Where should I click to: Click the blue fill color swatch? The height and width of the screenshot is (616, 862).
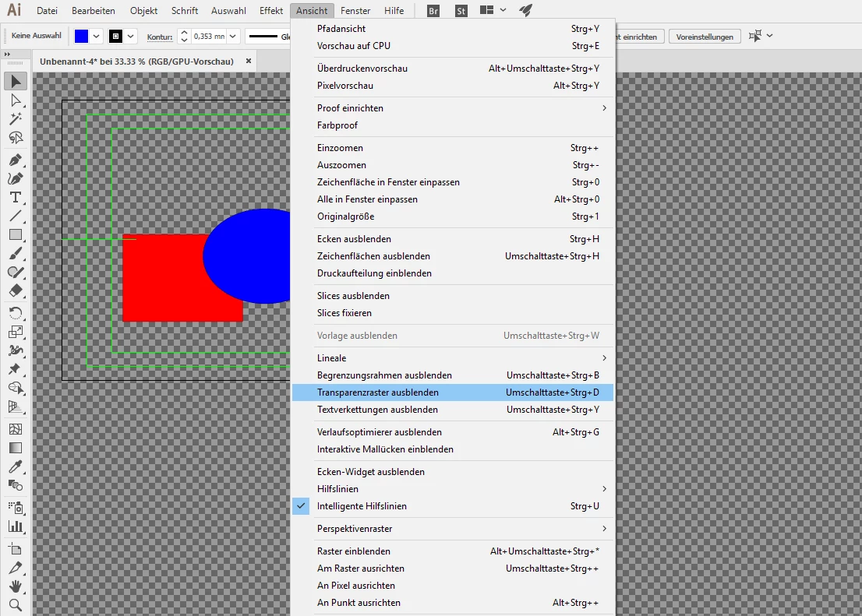[x=81, y=37]
